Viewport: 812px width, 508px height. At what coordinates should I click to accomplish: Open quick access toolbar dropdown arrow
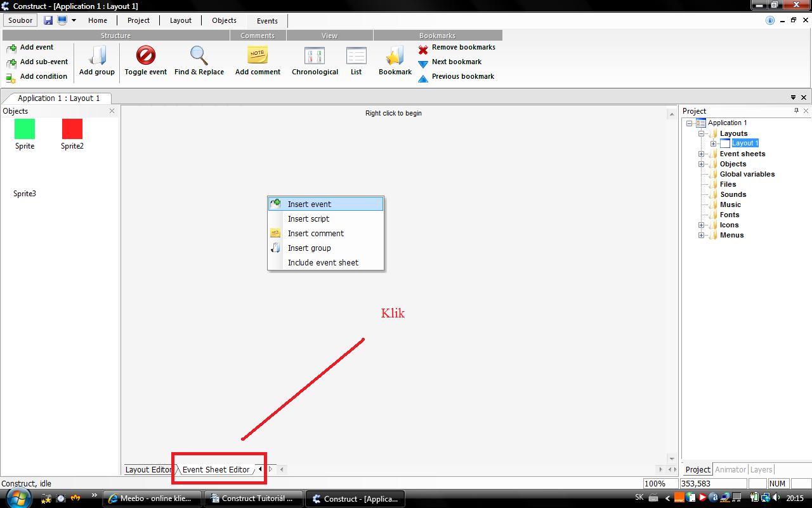[x=74, y=20]
